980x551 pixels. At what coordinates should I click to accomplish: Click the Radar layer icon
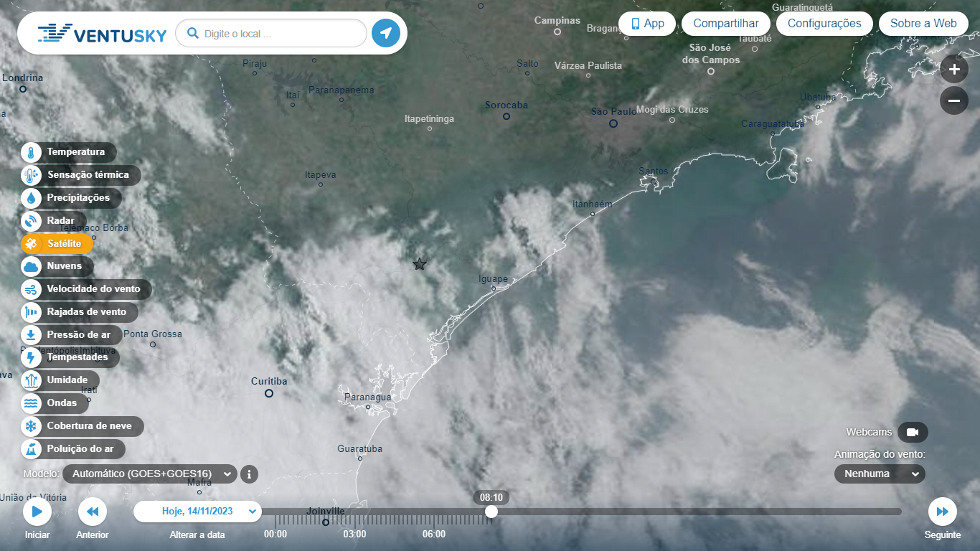pyautogui.click(x=32, y=221)
